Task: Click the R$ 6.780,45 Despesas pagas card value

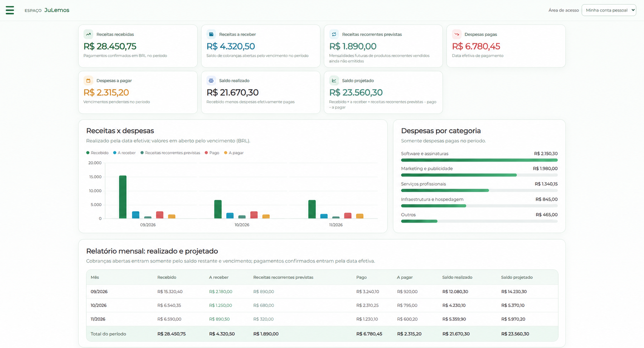Action: (x=476, y=46)
